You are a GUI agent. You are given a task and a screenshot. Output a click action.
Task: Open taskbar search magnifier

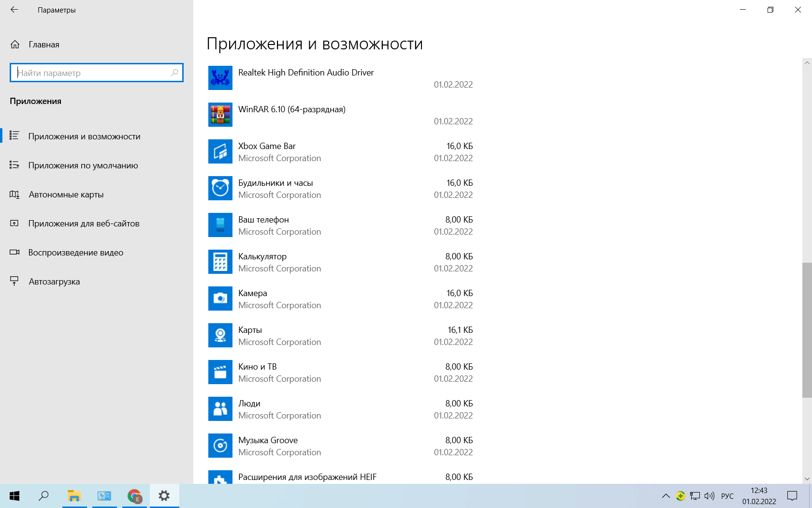click(43, 496)
